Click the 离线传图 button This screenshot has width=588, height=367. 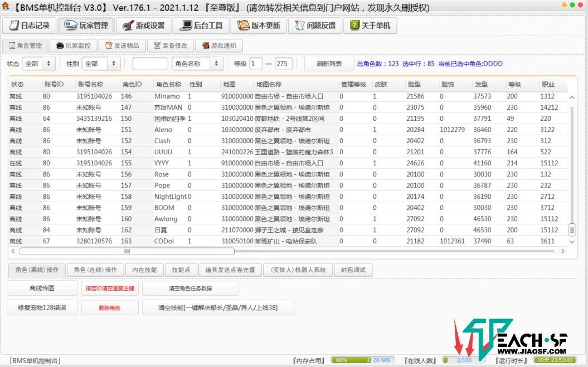point(42,288)
